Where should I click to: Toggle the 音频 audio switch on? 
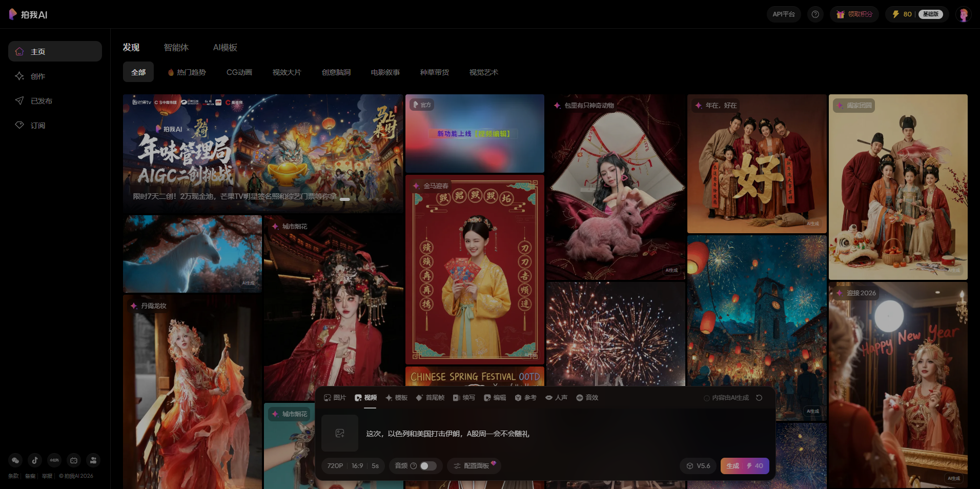(428, 466)
